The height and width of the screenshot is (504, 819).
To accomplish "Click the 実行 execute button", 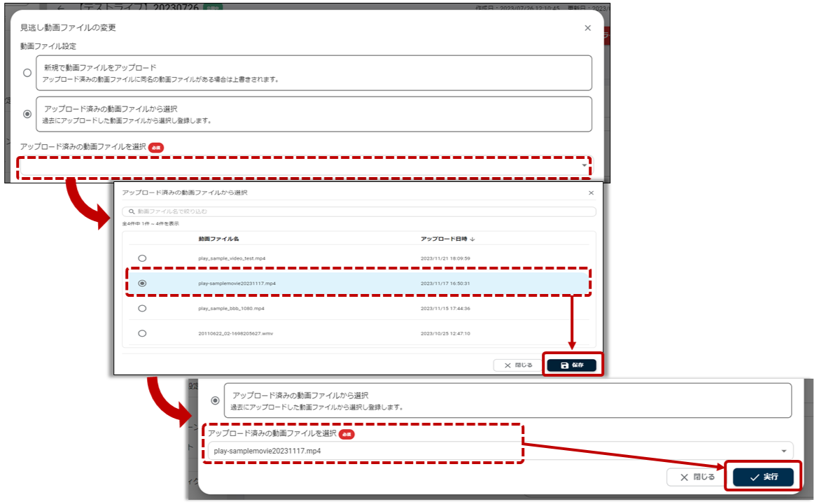I will pyautogui.click(x=763, y=477).
